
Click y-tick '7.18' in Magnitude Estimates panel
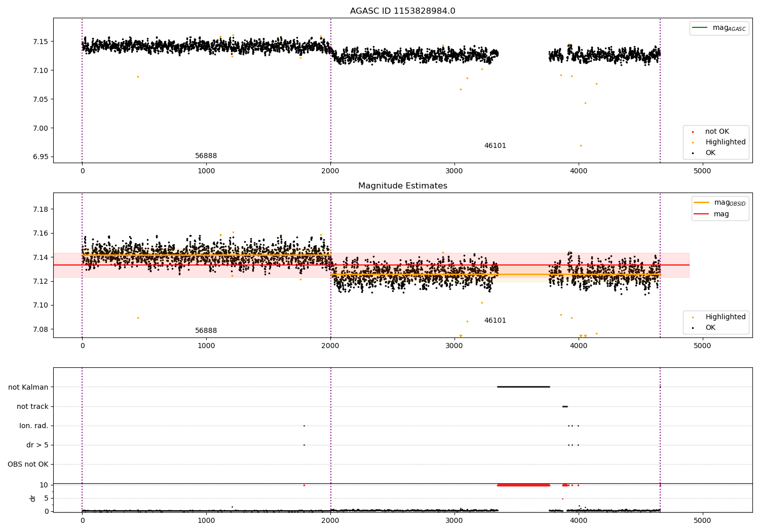tap(41, 209)
